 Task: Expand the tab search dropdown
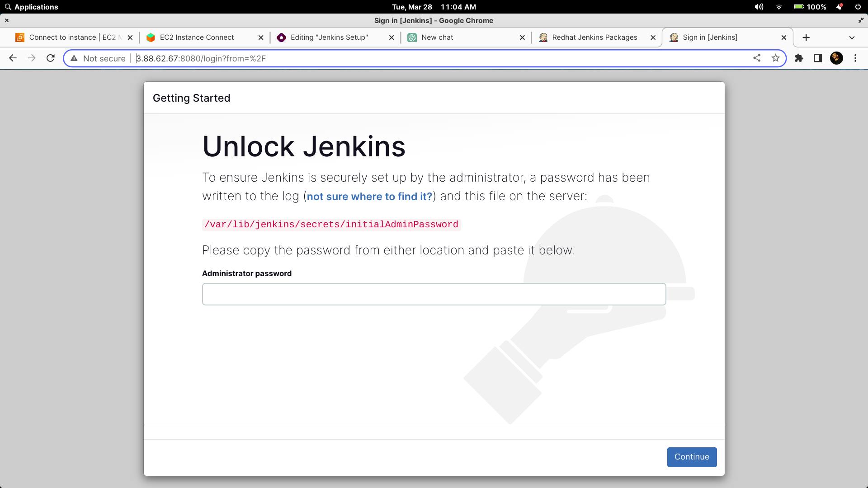[852, 38]
